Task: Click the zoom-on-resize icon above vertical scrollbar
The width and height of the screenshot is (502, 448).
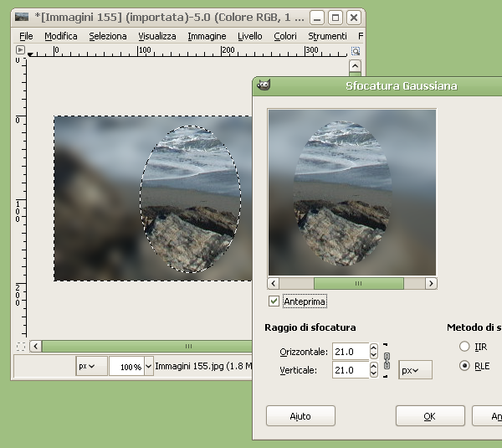Action: tap(355, 50)
